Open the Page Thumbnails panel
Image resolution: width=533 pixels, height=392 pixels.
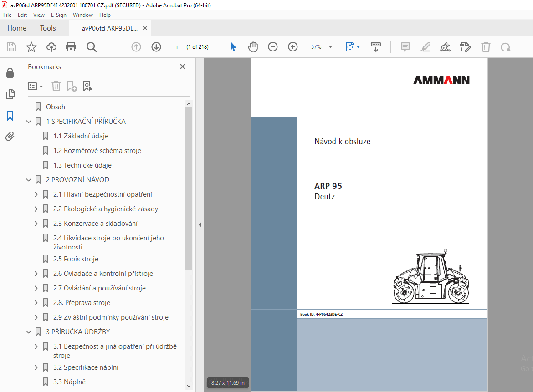(10, 94)
